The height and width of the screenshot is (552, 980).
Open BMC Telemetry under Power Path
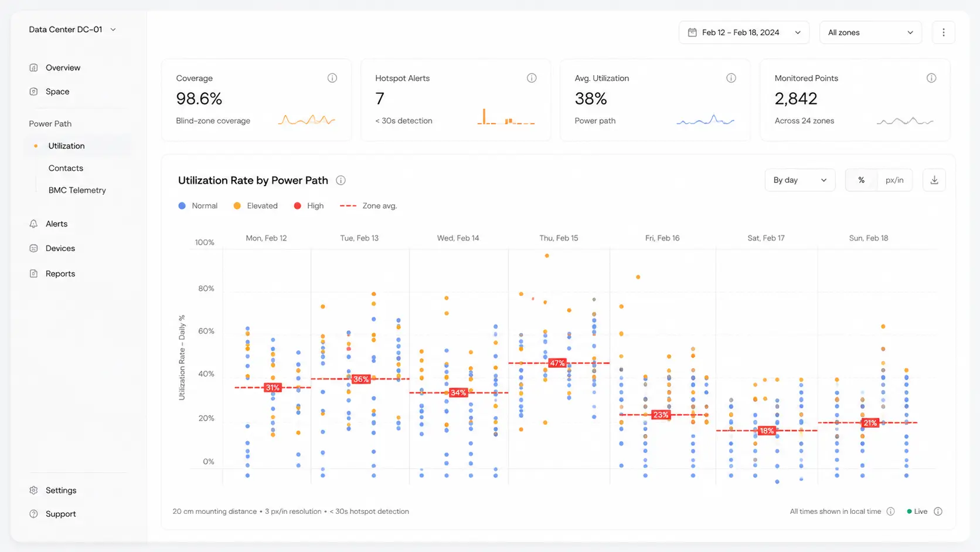point(77,190)
